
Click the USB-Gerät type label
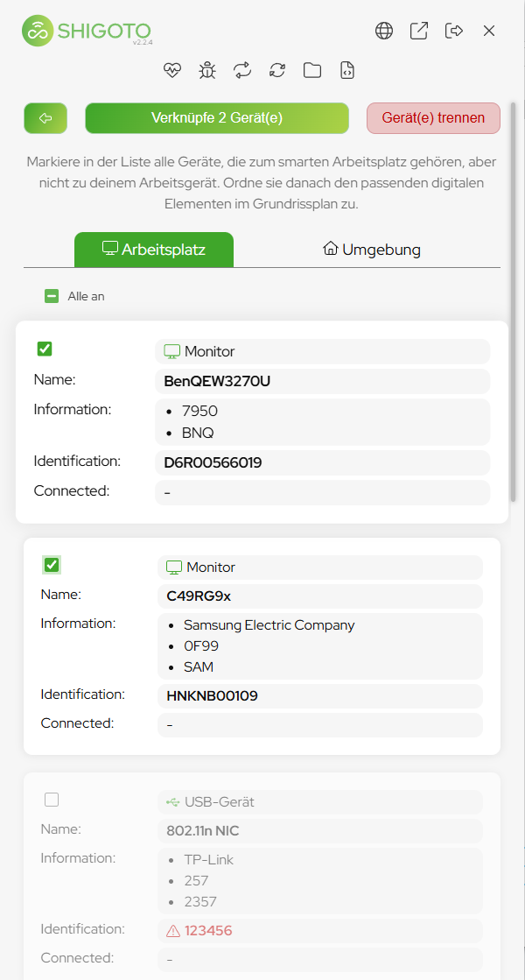(219, 802)
